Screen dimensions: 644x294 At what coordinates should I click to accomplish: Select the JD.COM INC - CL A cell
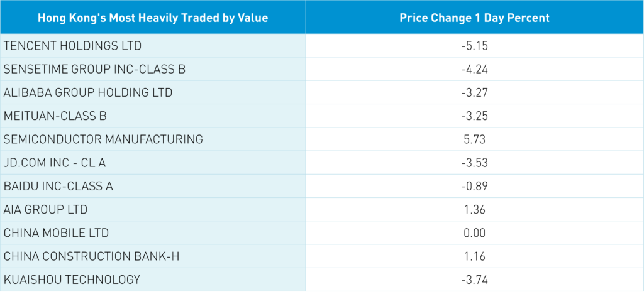(x=55, y=163)
